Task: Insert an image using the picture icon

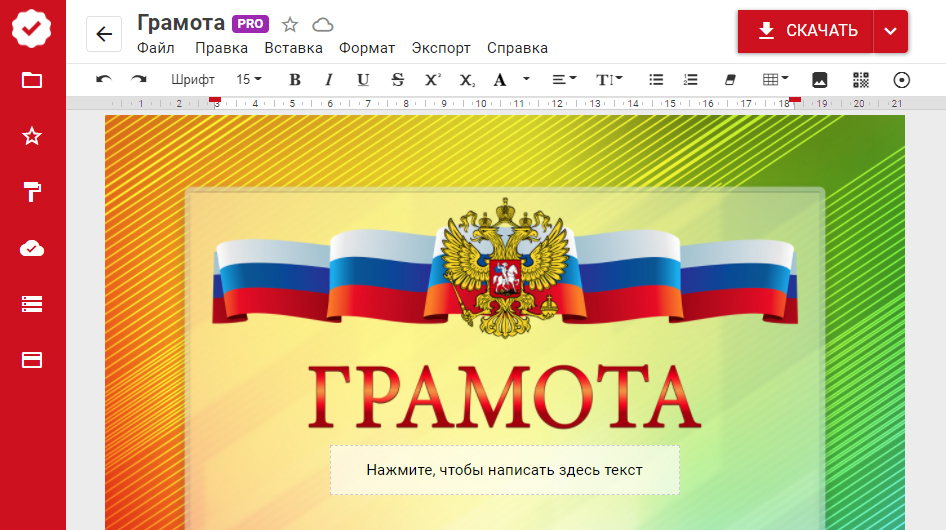Action: point(819,80)
